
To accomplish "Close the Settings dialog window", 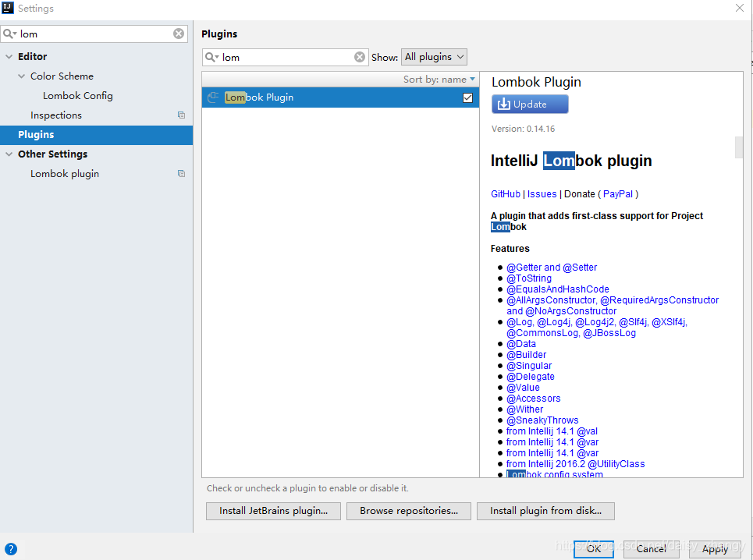I will tap(740, 8).
